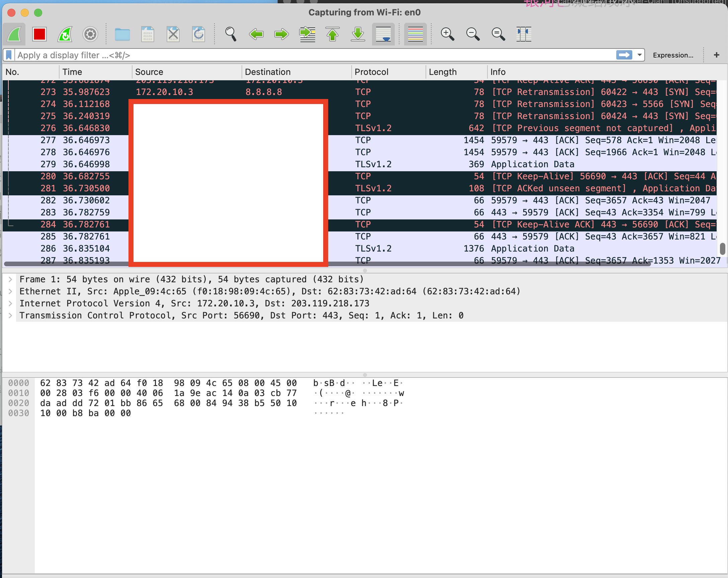
Task: Select packet 285 time 36.782761
Action: coord(360,236)
